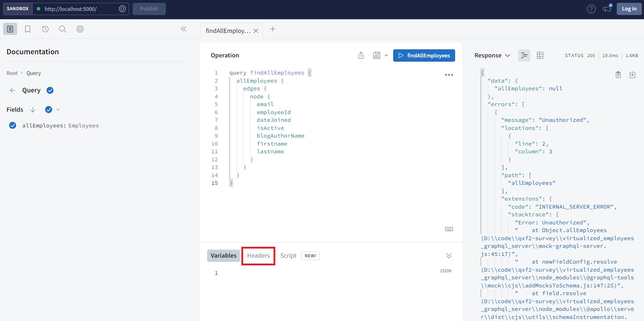Toggle select-all Fields checkmark
The image size is (644, 321).
[49, 110]
